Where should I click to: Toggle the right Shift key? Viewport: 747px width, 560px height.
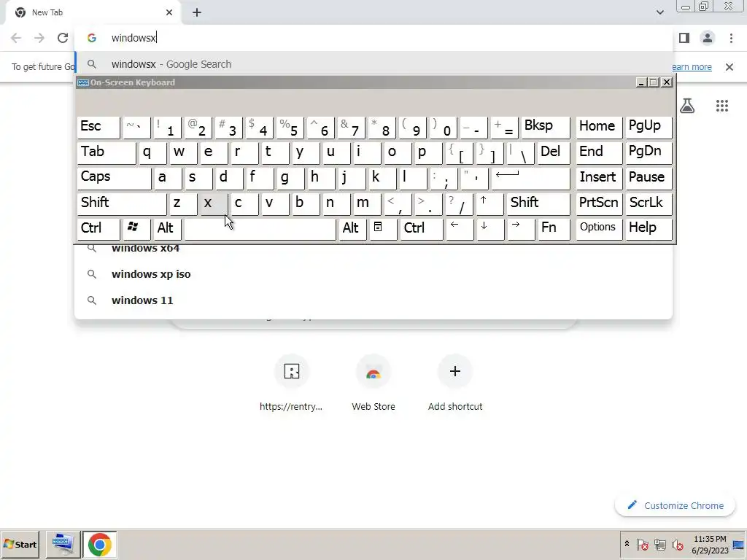pos(538,204)
